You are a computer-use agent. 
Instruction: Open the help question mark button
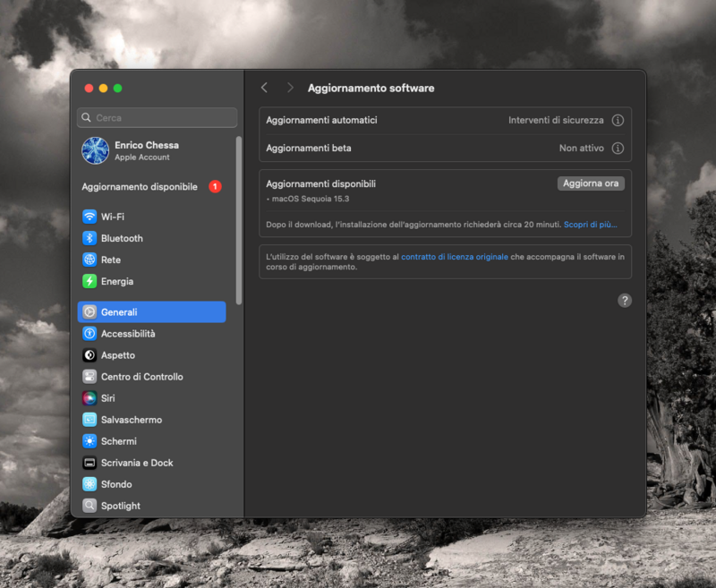pyautogui.click(x=624, y=301)
